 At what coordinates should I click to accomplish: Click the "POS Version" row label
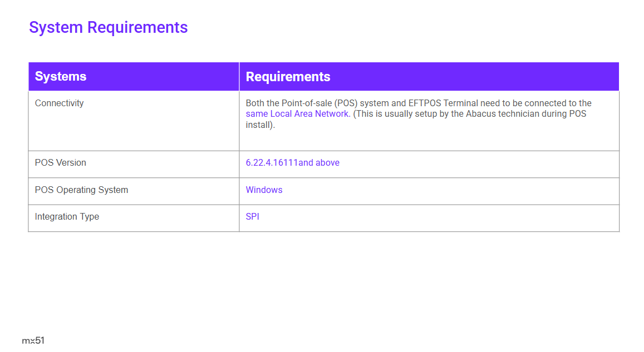pos(60,163)
